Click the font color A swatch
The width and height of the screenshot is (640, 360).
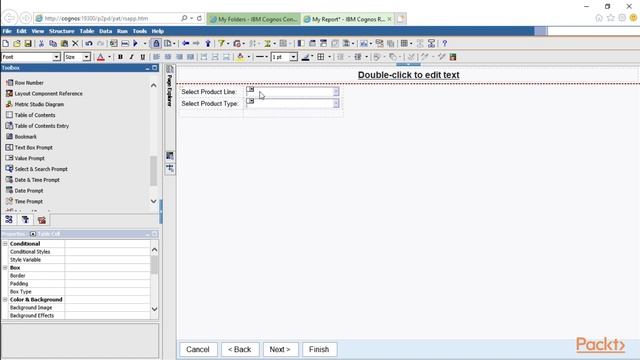pyautogui.click(x=101, y=57)
